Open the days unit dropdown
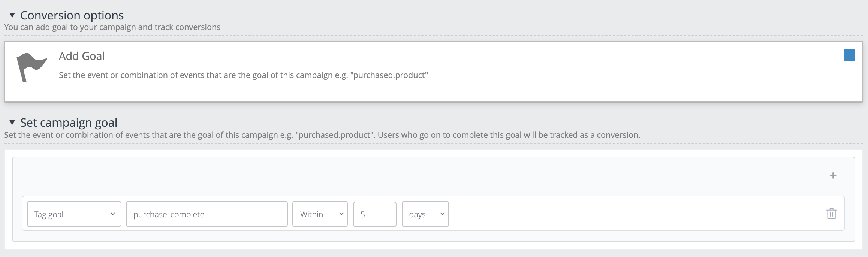The image size is (868, 257). point(425,214)
